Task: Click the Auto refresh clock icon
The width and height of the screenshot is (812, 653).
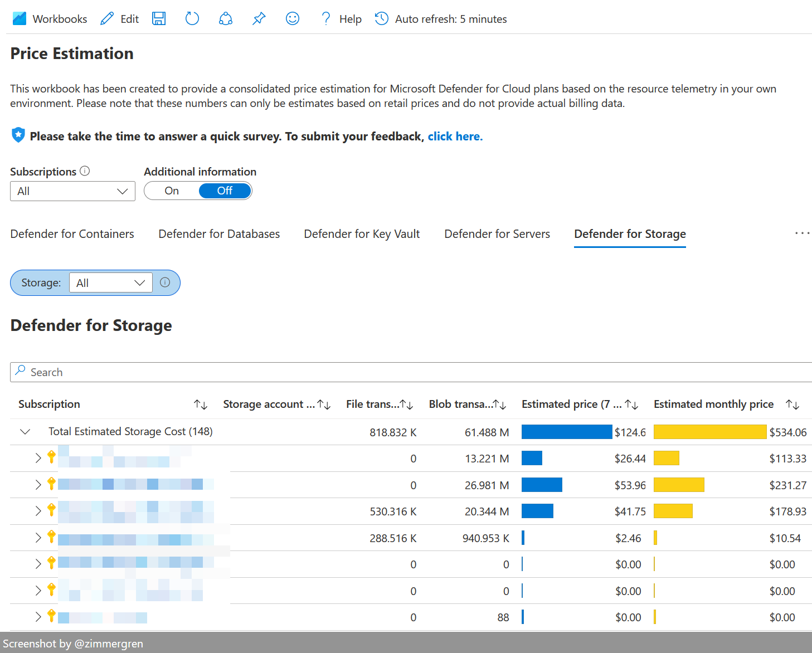Action: click(x=381, y=18)
